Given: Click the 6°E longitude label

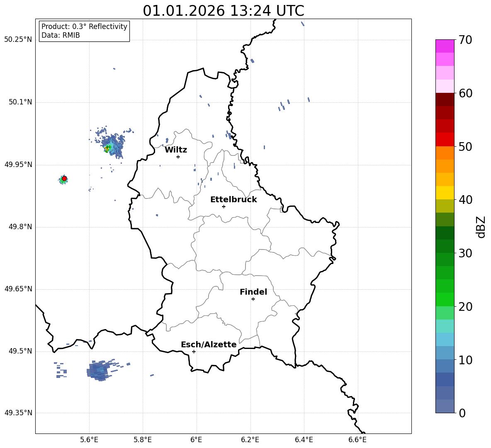Looking at the screenshot, I should [x=196, y=440].
